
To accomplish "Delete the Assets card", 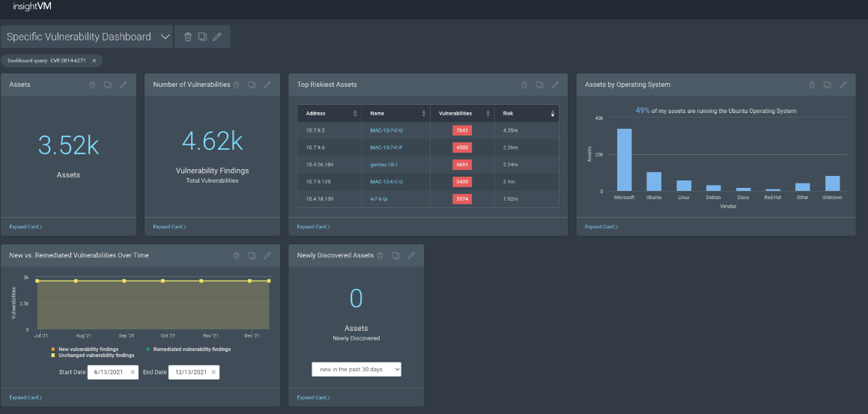I will (93, 85).
